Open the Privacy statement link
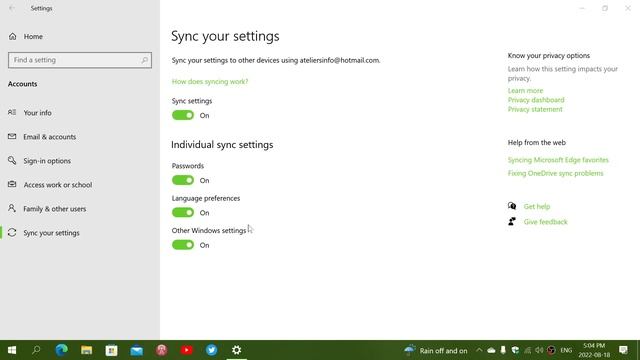The image size is (640, 360). pyautogui.click(x=535, y=109)
